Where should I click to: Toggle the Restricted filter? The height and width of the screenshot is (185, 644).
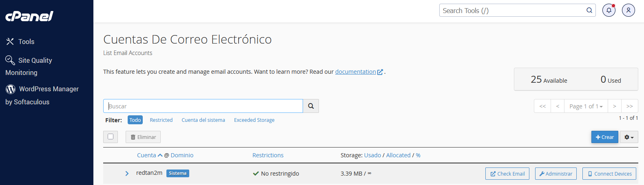point(161,120)
